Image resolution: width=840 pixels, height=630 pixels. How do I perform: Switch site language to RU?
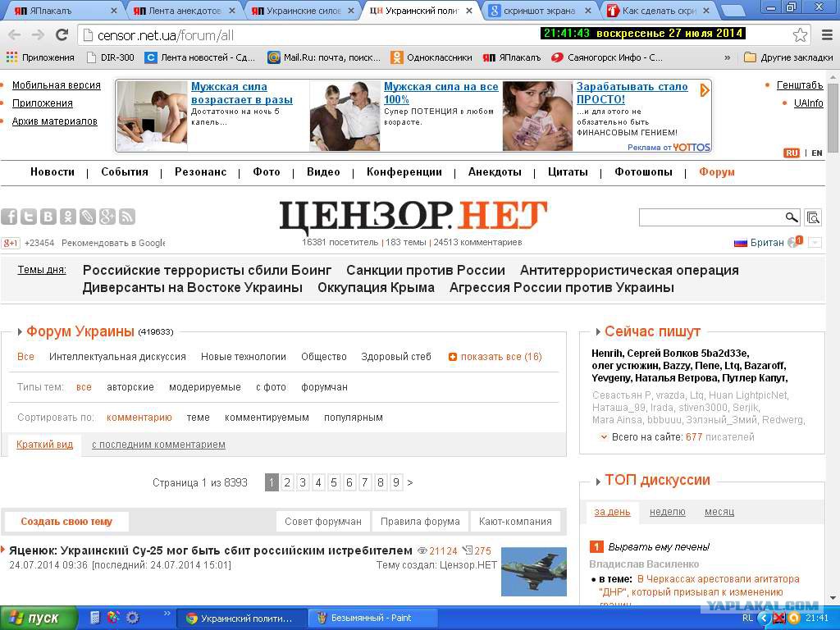tap(792, 153)
